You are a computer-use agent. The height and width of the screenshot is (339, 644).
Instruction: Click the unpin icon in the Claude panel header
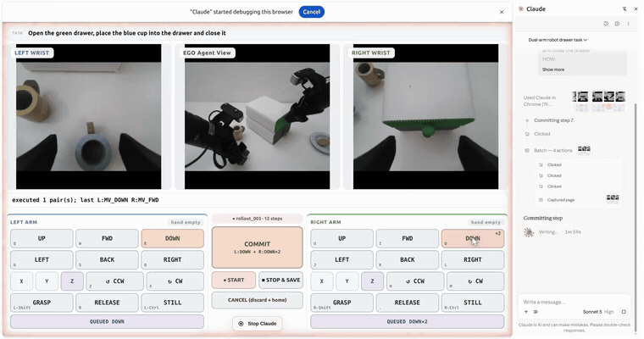pyautogui.click(x=625, y=8)
